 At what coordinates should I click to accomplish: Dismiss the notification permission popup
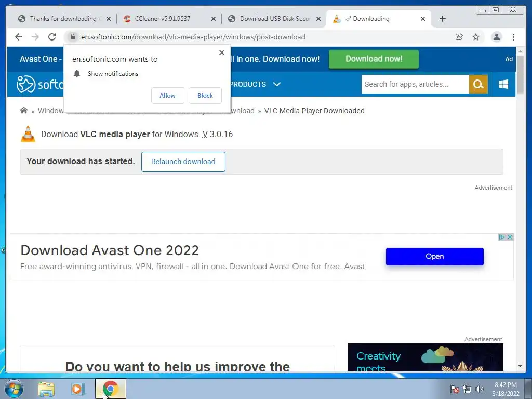(222, 52)
